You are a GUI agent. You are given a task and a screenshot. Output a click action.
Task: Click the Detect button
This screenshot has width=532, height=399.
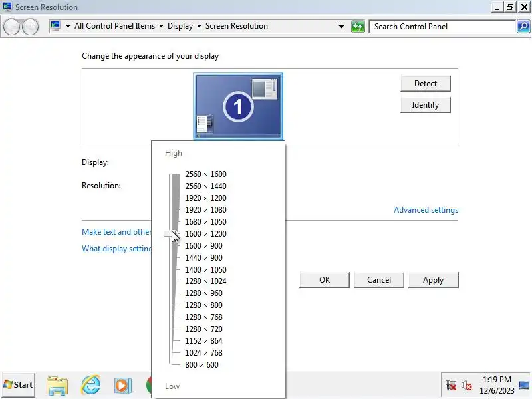(x=426, y=84)
